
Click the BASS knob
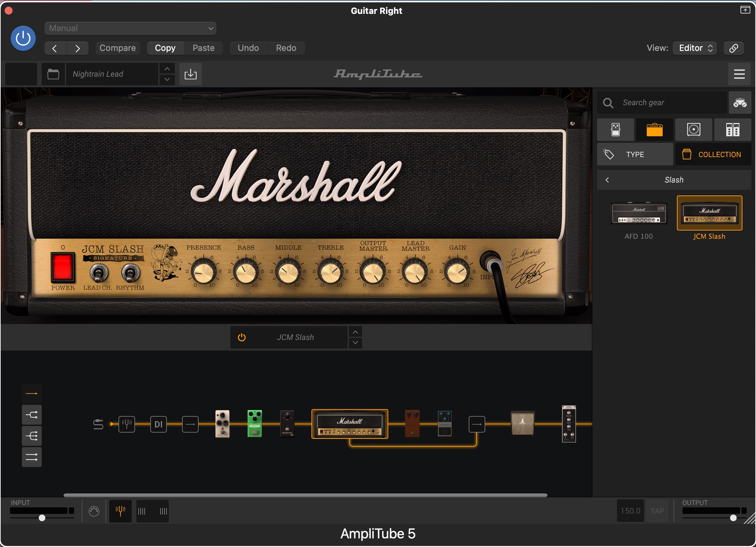(246, 272)
